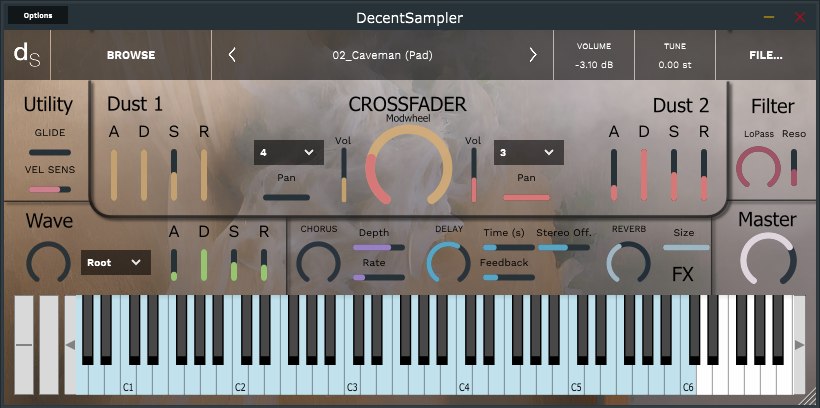Adjust the filter Reso slider
820x408 pixels.
tap(794, 167)
